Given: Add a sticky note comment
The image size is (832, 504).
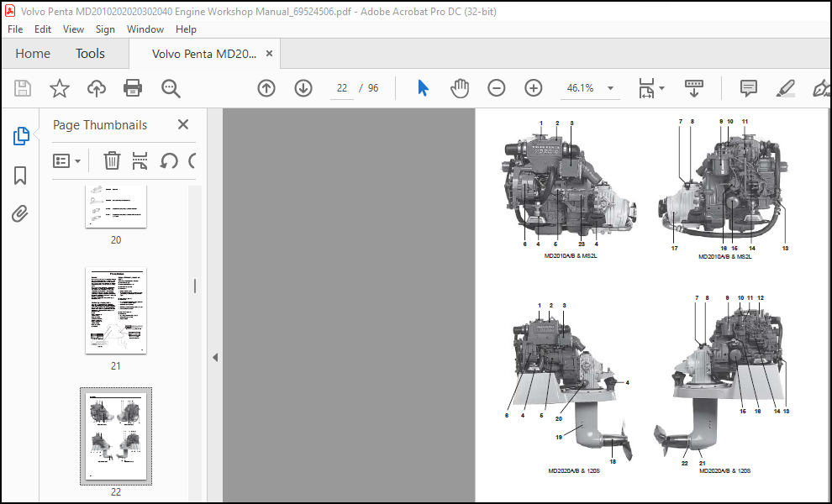Looking at the screenshot, I should click(x=749, y=88).
